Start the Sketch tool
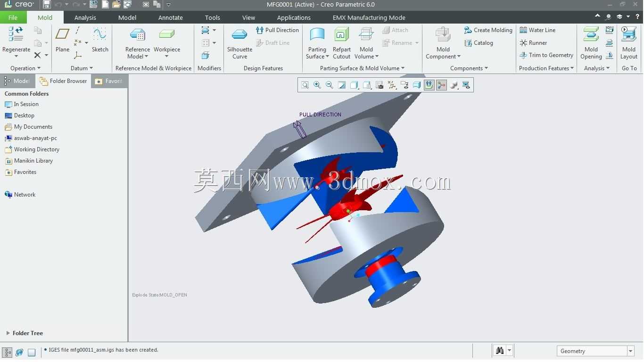Viewport: 644px width, 362px height. click(100, 40)
